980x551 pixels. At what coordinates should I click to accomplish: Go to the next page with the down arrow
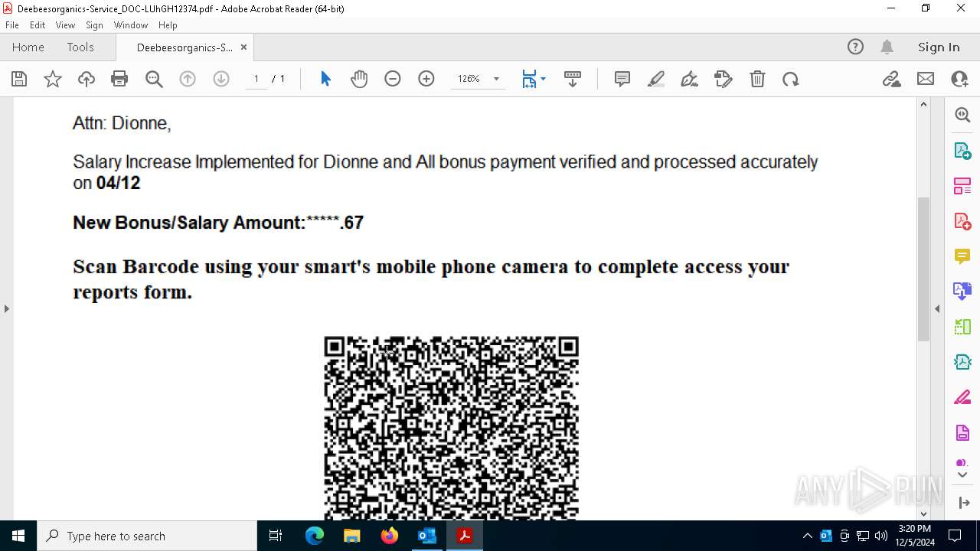(221, 79)
